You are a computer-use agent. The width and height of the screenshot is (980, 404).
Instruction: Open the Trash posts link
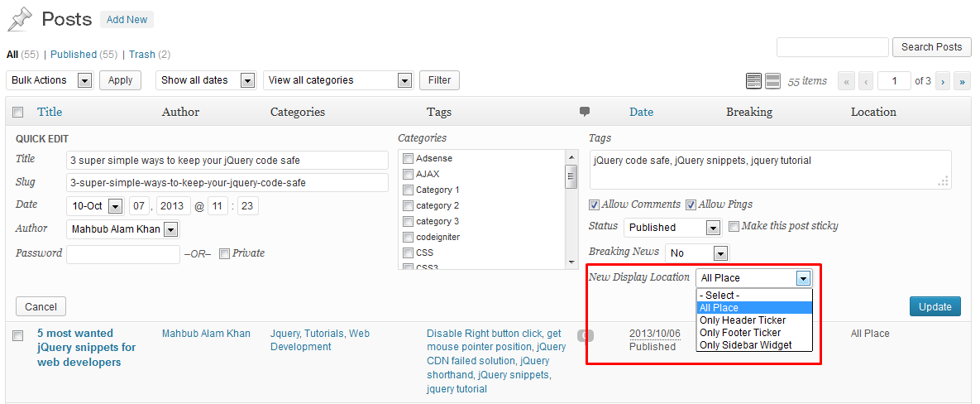click(x=141, y=55)
